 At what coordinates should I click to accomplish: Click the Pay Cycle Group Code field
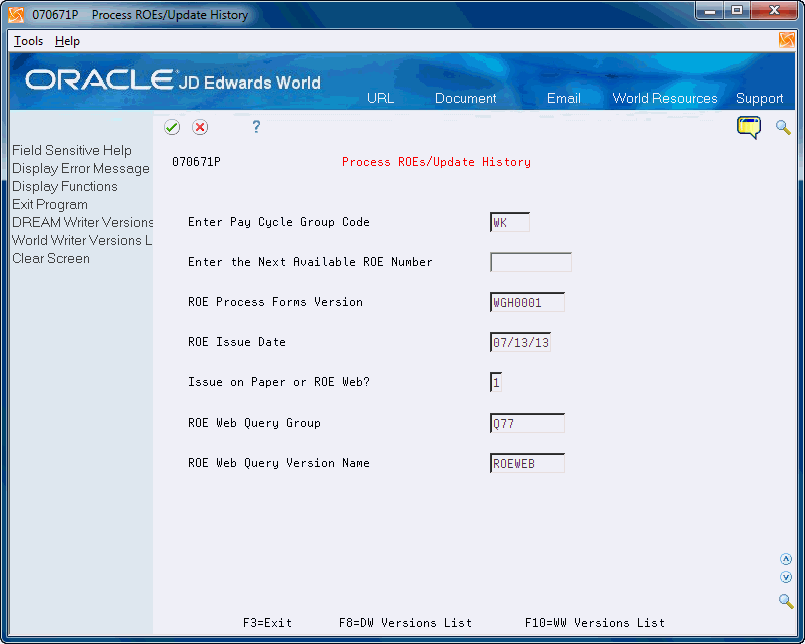pos(510,222)
